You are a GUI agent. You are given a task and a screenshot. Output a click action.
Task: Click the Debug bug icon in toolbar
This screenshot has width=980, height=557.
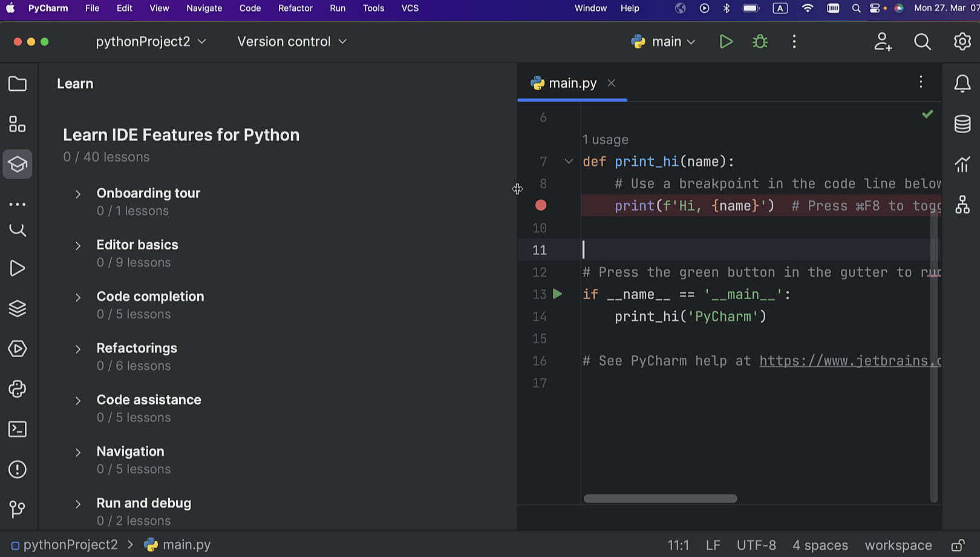[760, 42]
